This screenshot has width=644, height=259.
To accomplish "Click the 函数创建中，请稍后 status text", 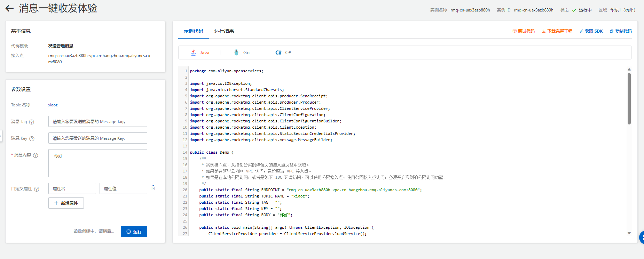I will [x=94, y=231].
